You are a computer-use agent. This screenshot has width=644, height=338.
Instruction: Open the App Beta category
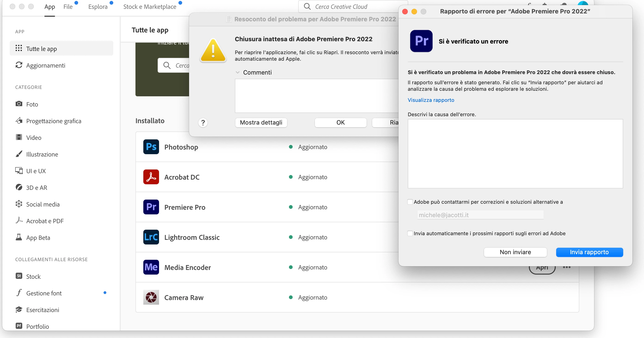pyautogui.click(x=38, y=237)
